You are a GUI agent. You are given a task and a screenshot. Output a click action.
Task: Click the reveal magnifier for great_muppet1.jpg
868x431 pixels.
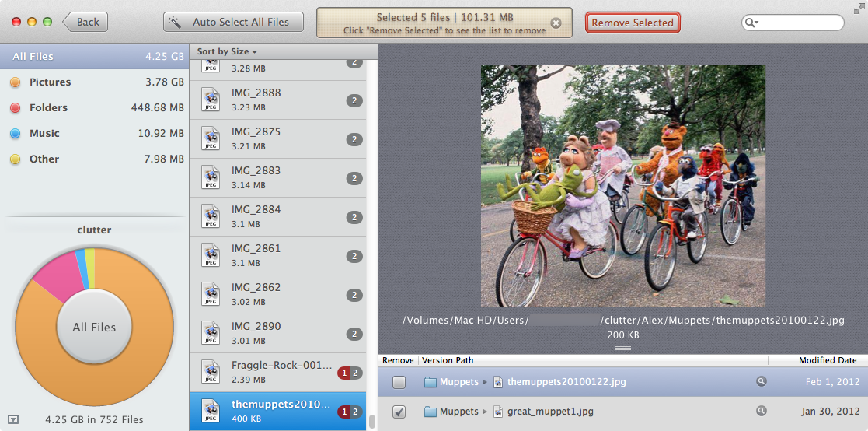coord(762,411)
